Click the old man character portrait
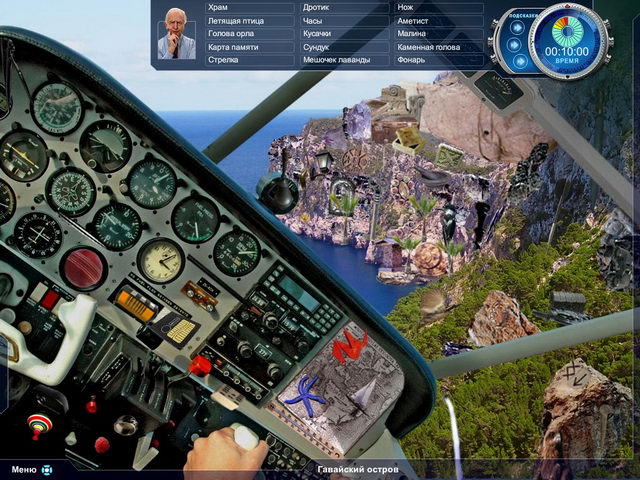Screen dimensions: 640x480 click(176, 34)
